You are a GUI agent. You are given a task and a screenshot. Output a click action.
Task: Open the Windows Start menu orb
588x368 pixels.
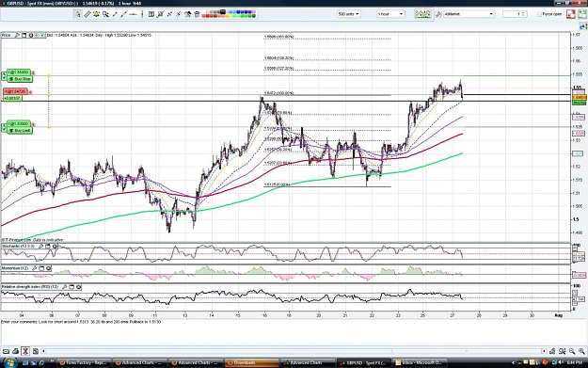pos(9,362)
